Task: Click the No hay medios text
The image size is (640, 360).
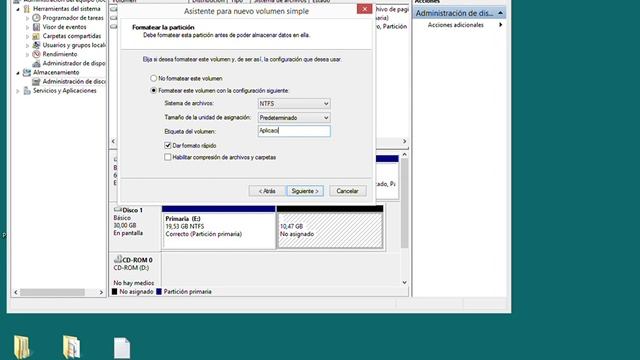Action: [x=134, y=283]
